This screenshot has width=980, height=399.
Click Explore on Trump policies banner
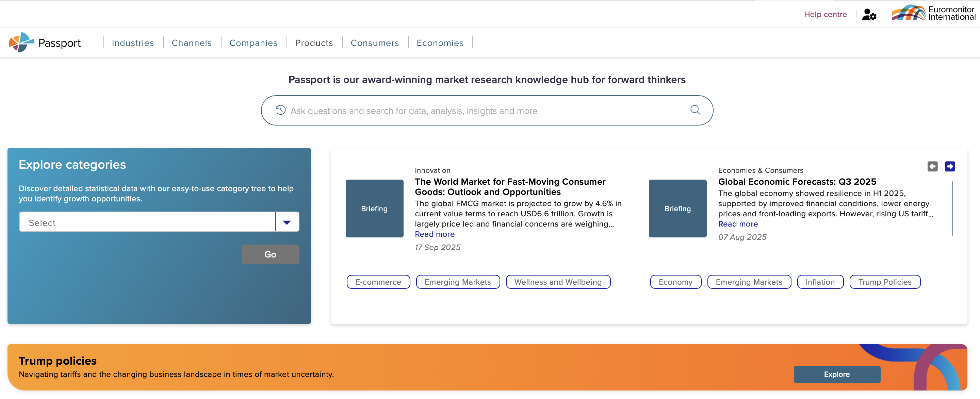837,374
